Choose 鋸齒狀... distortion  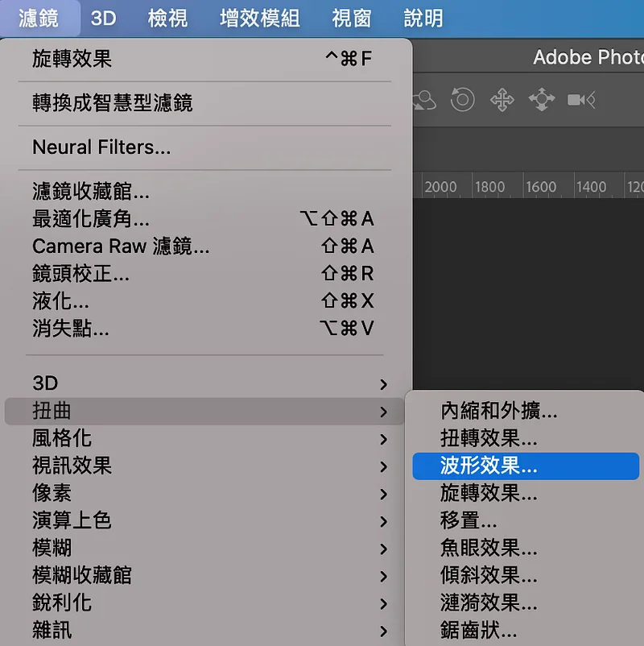[526, 631]
